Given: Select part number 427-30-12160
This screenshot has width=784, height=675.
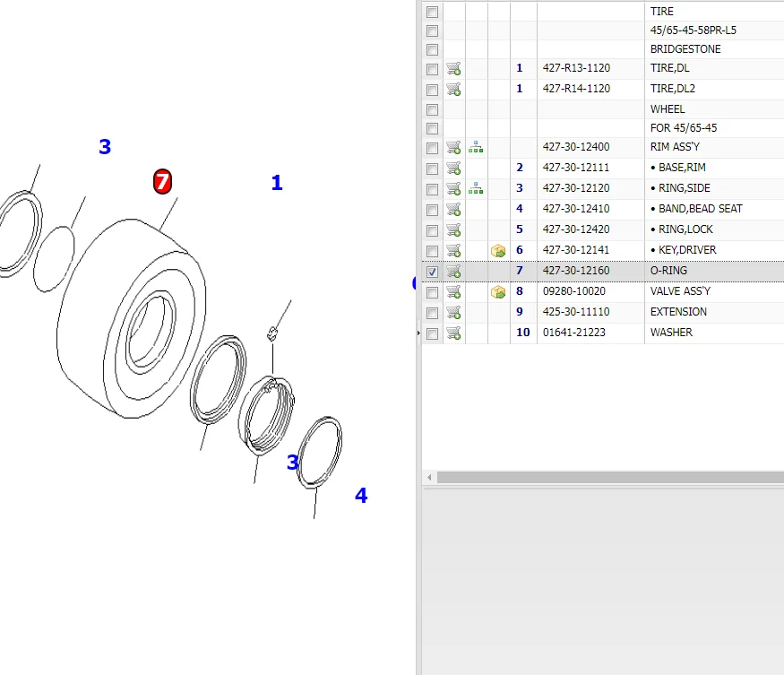Looking at the screenshot, I should (576, 271).
